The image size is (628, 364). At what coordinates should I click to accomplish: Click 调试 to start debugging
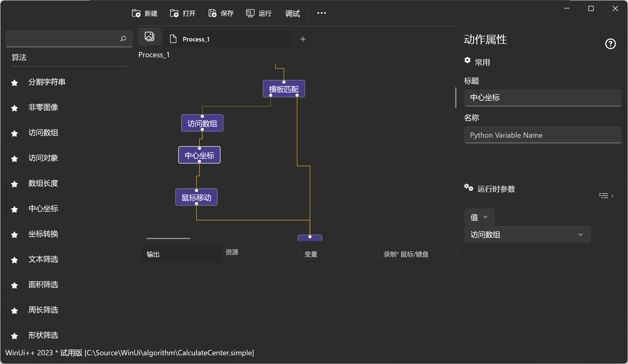coord(292,13)
